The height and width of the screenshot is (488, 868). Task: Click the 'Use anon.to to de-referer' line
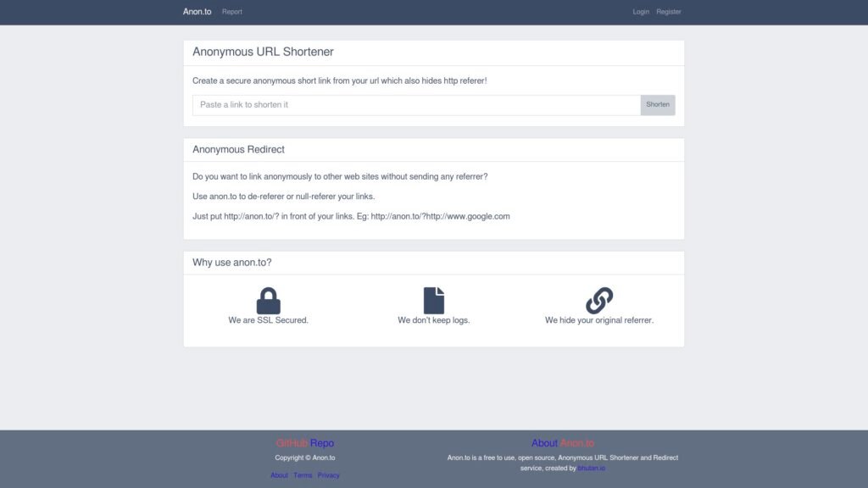(283, 197)
